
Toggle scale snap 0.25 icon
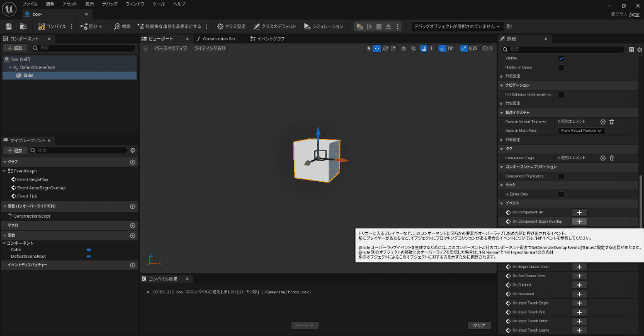464,48
